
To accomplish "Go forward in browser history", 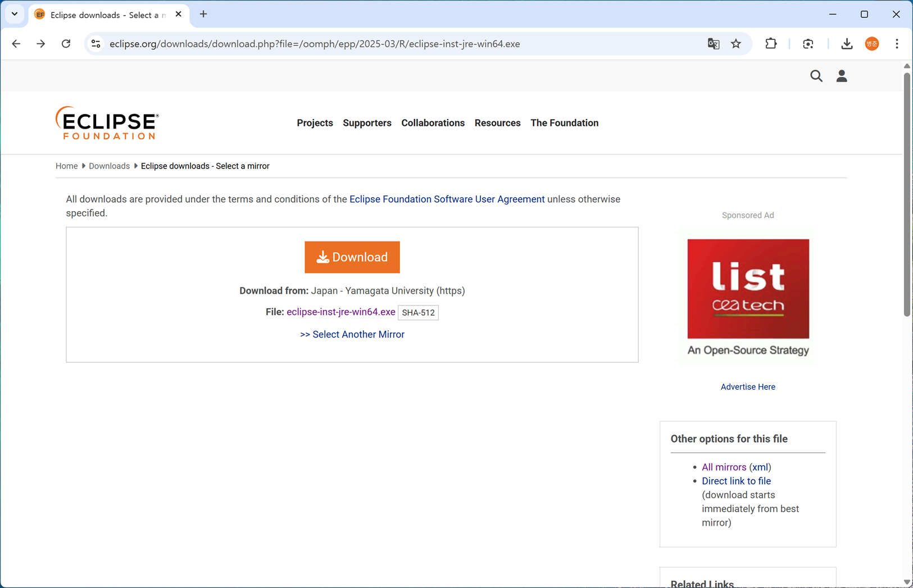I will pos(41,44).
